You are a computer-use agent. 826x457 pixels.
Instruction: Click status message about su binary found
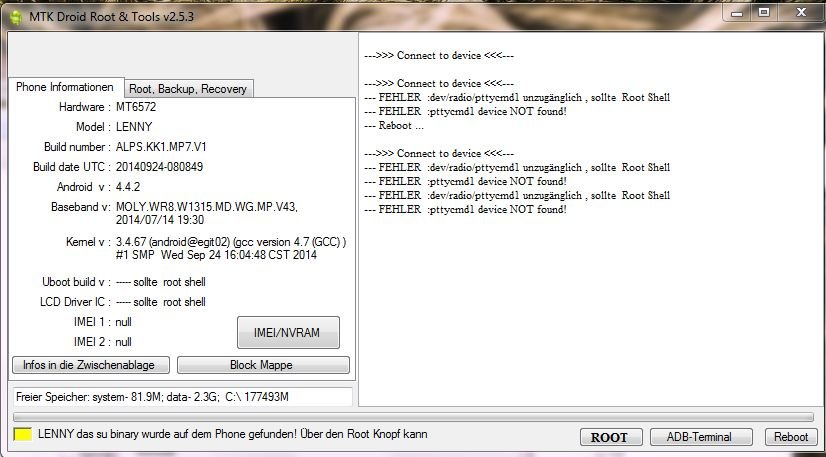[233, 434]
